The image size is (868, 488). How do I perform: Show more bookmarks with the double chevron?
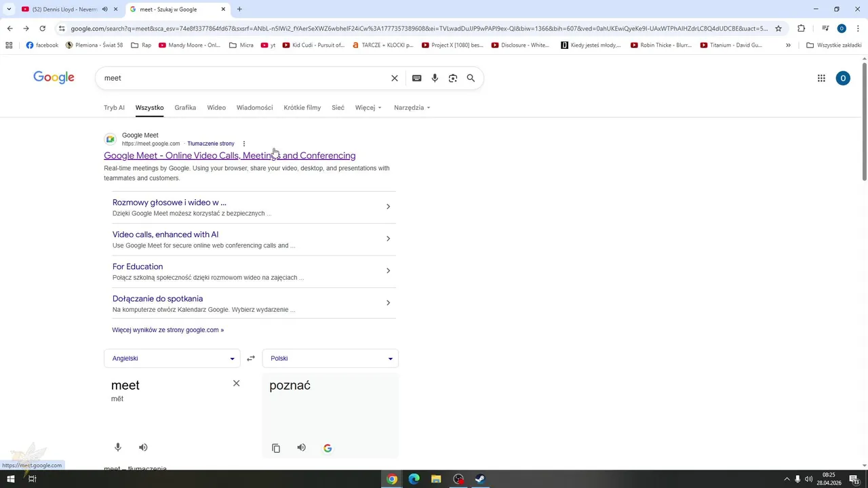tap(788, 45)
